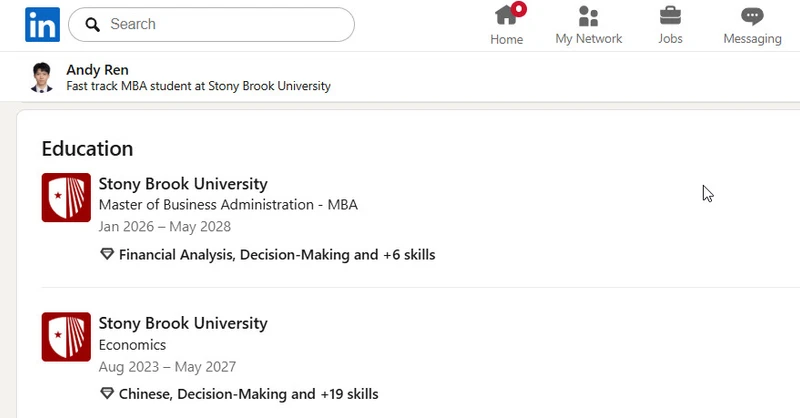Image resolution: width=800 pixels, height=418 pixels.
Task: Select the Messaging menu label
Action: [x=753, y=39]
